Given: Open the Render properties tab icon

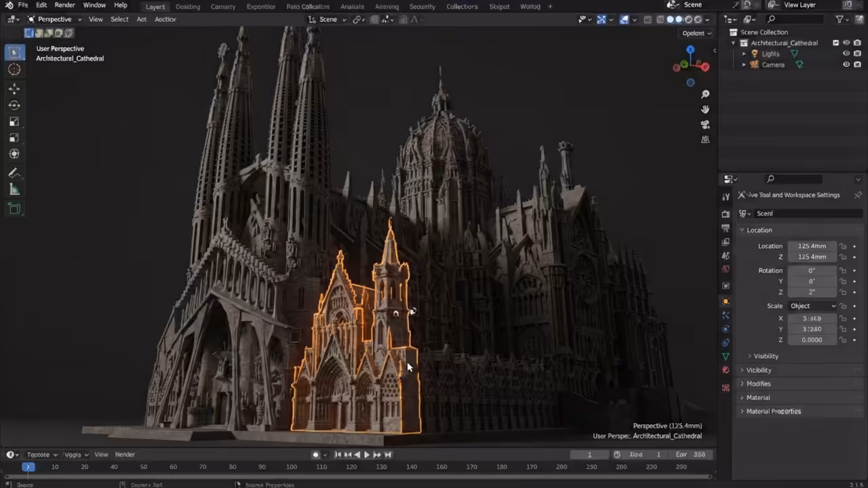Looking at the screenshot, I should pos(726,214).
